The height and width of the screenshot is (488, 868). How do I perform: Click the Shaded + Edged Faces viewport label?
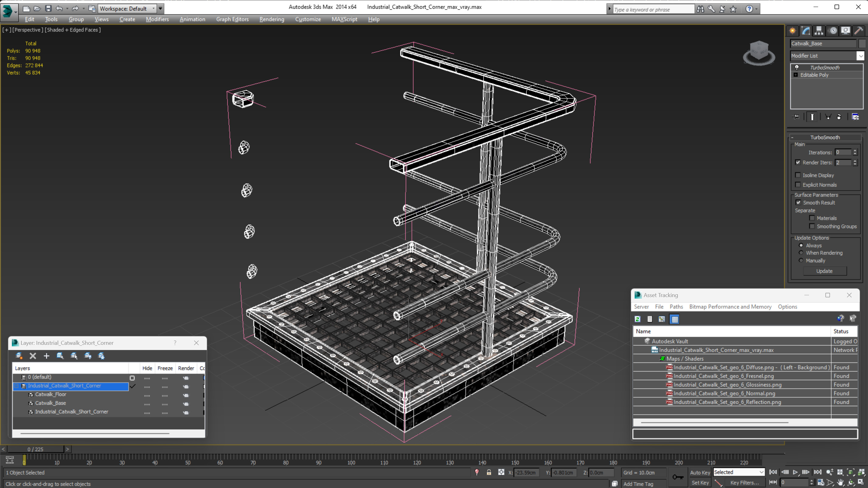tap(73, 29)
